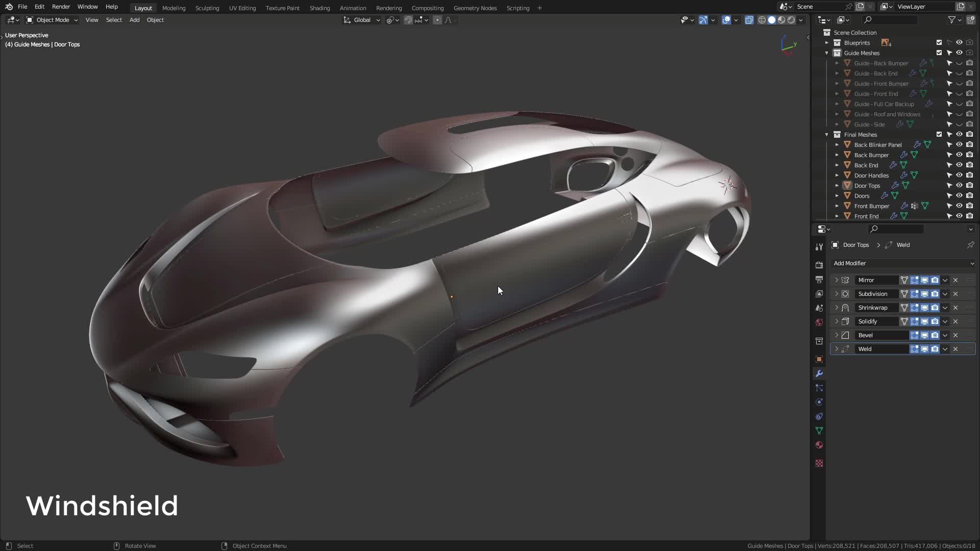This screenshot has width=980, height=551.
Task: Click the Blender logo menu icon
Action: [9, 7]
